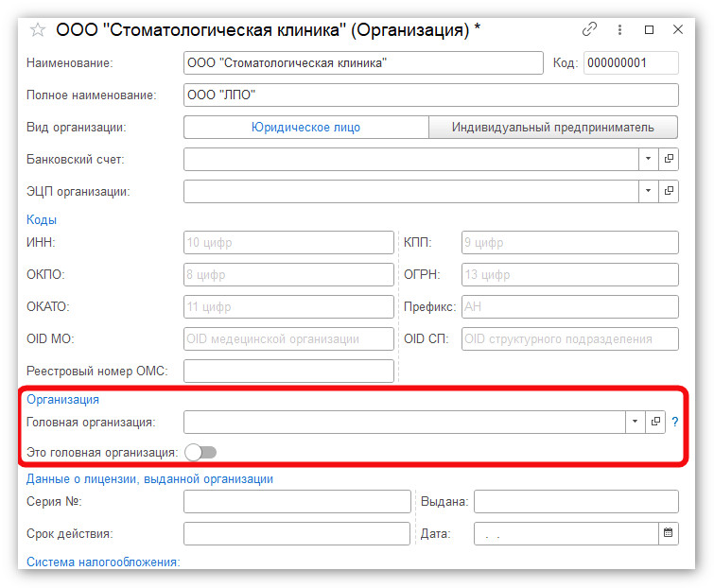Viewport: 714px width, 588px height.
Task: Click into the license Дата field
Action: [x=566, y=533]
